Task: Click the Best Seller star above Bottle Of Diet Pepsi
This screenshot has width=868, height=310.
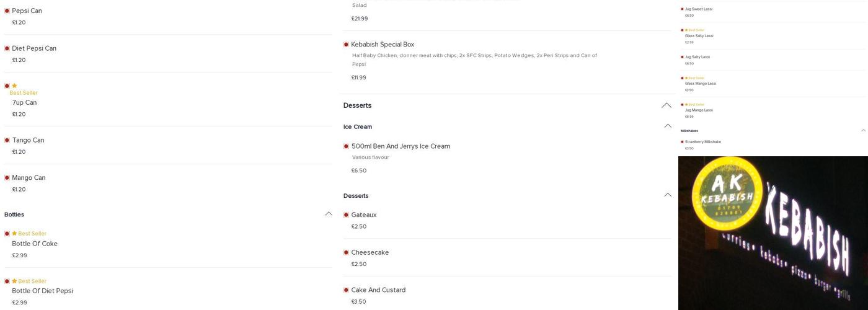Action: click(x=14, y=281)
